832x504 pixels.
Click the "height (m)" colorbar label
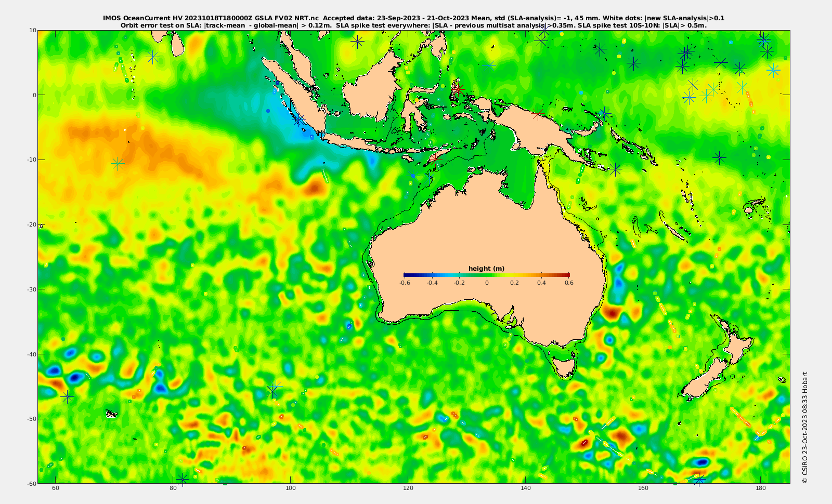(486, 269)
